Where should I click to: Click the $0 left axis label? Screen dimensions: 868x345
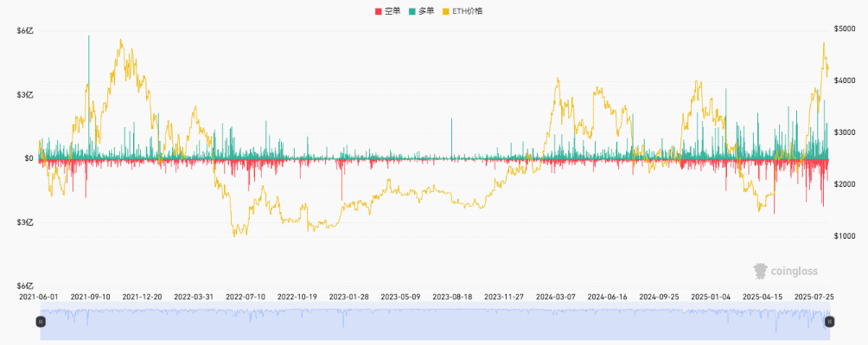(29, 159)
